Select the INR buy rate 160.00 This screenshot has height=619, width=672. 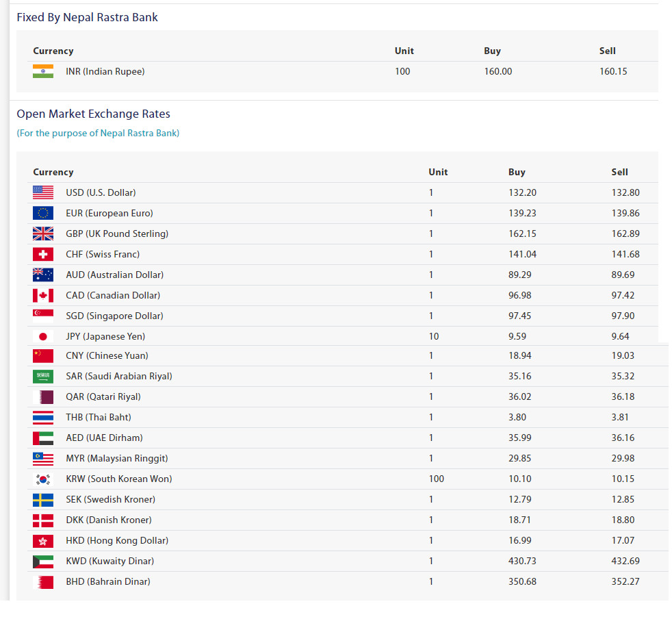pos(498,72)
